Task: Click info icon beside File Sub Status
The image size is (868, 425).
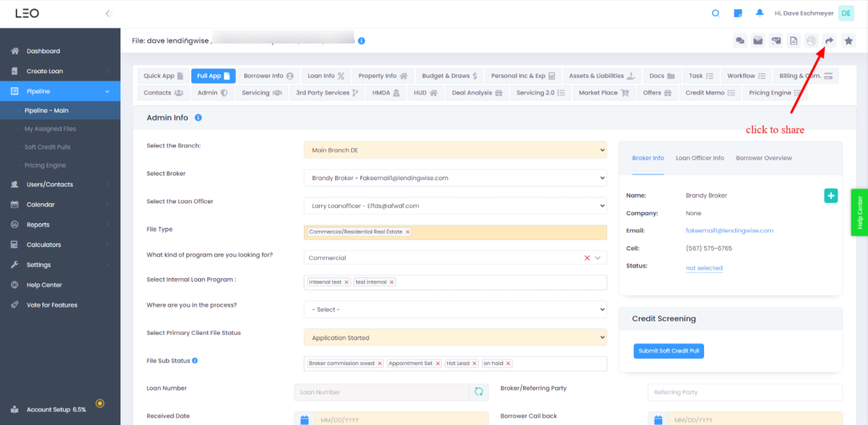Action: click(x=195, y=360)
